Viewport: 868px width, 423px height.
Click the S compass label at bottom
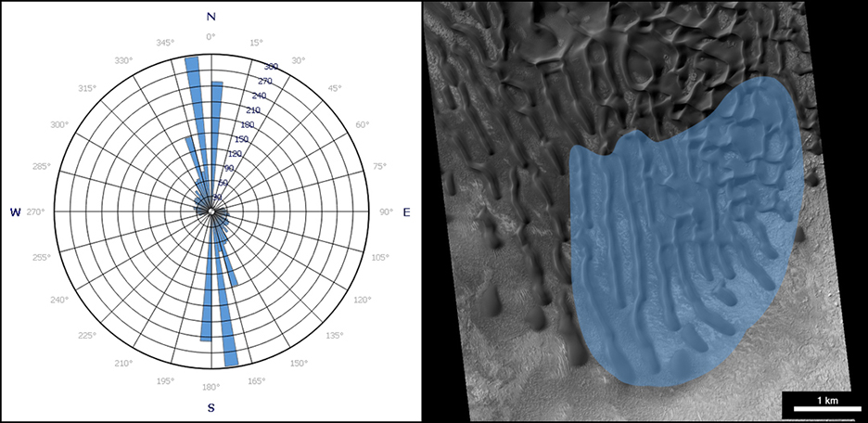click(x=211, y=408)
